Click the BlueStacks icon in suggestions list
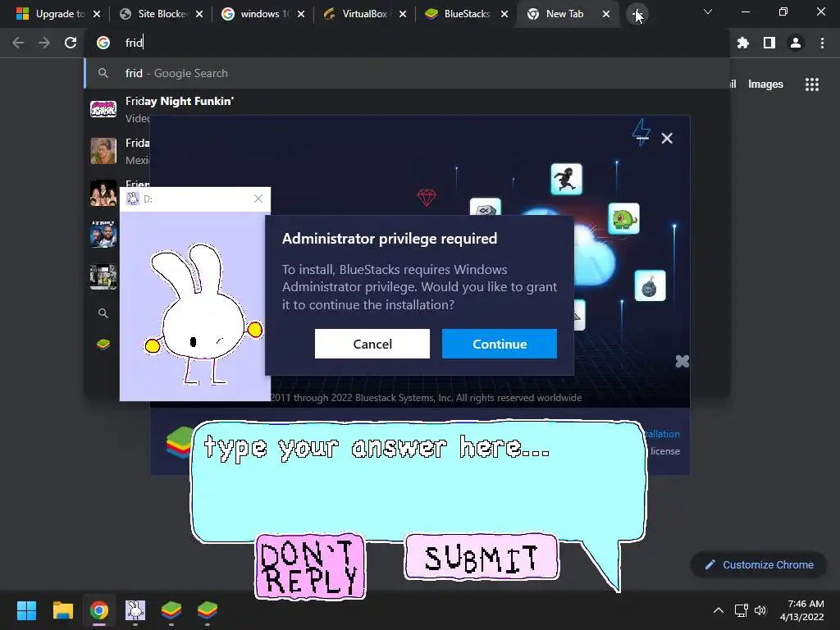This screenshot has height=630, width=840. pos(103,344)
